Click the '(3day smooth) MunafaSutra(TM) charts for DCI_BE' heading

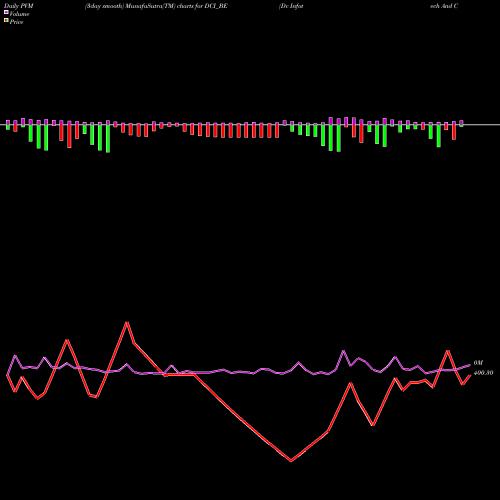point(156,6)
